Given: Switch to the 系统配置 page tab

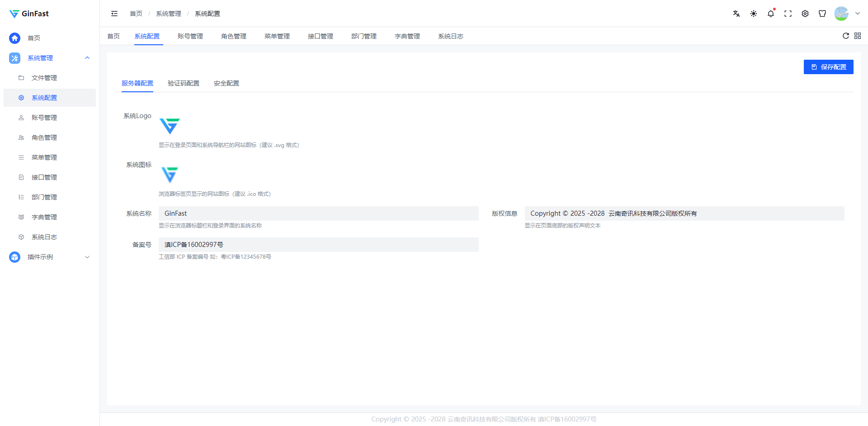Looking at the screenshot, I should click(147, 36).
